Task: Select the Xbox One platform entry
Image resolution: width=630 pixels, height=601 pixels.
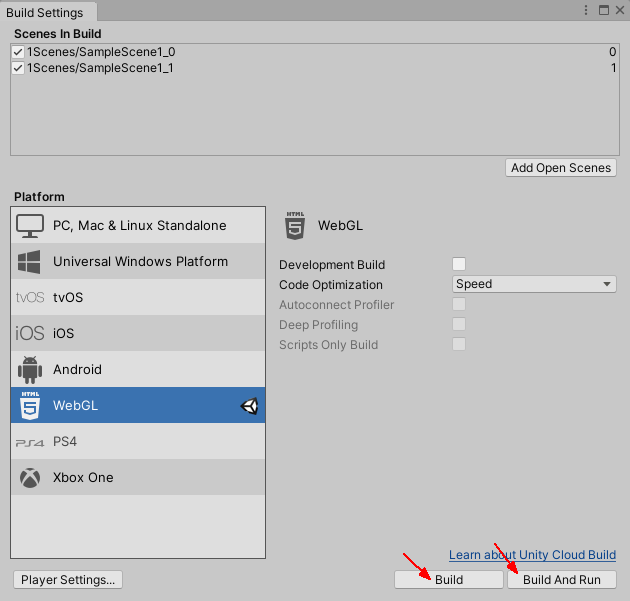Action: coord(138,477)
